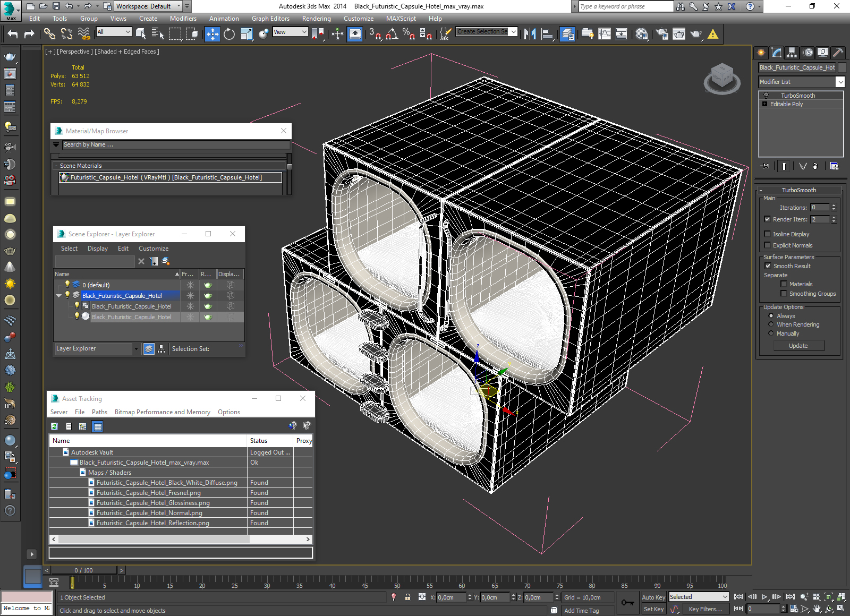
Task: Toggle visibility bulb of 0 (default) layer
Action: pos(67,285)
